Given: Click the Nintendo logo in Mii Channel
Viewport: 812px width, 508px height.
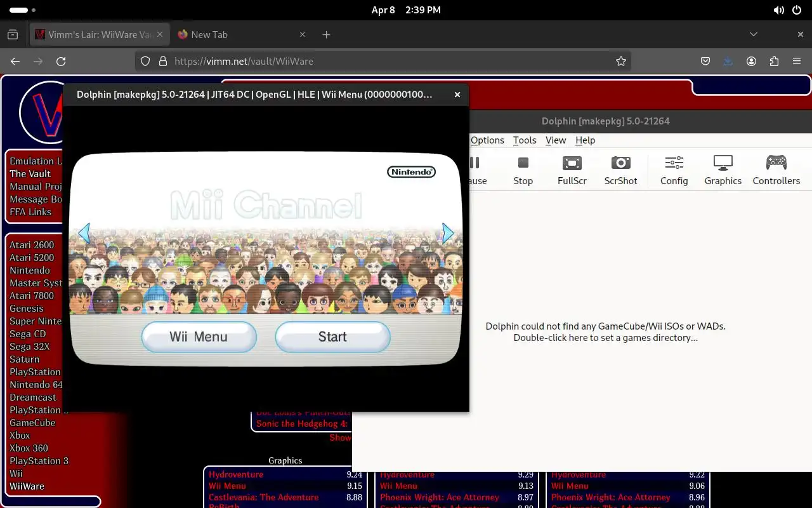Looking at the screenshot, I should coord(411,171).
